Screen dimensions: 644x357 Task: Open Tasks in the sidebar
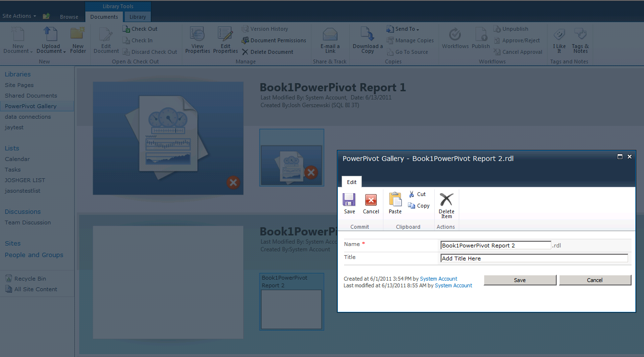(13, 170)
